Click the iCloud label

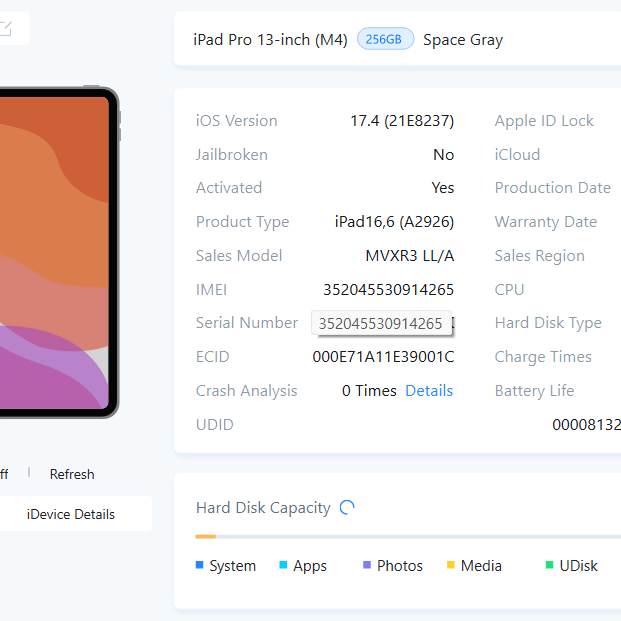[517, 154]
